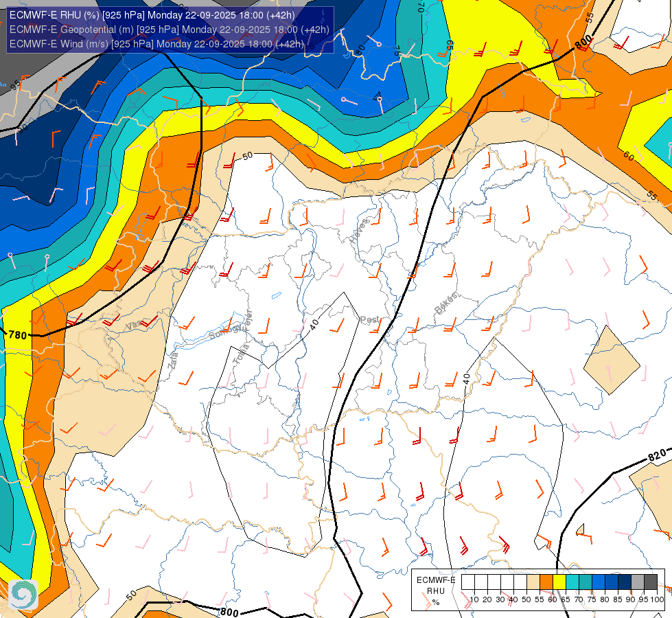
Task: Click the 10 value on the legend scale
Action: click(x=474, y=599)
